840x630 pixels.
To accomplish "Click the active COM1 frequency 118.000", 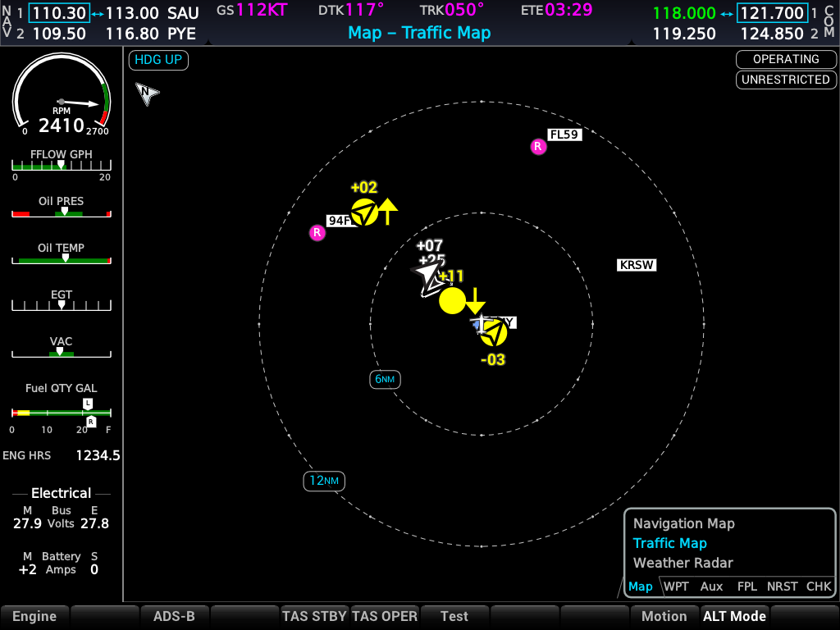I will click(684, 13).
